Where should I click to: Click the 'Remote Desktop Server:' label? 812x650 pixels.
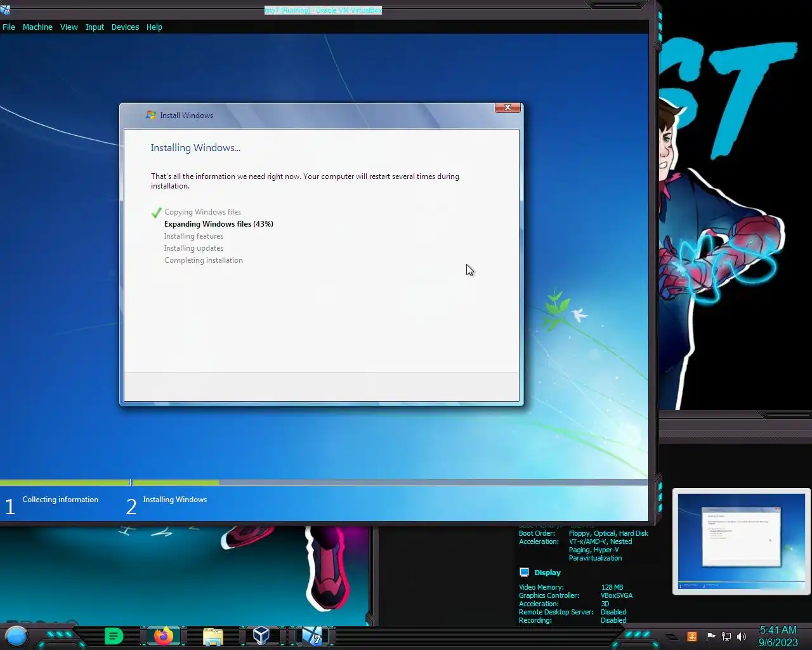click(556, 612)
